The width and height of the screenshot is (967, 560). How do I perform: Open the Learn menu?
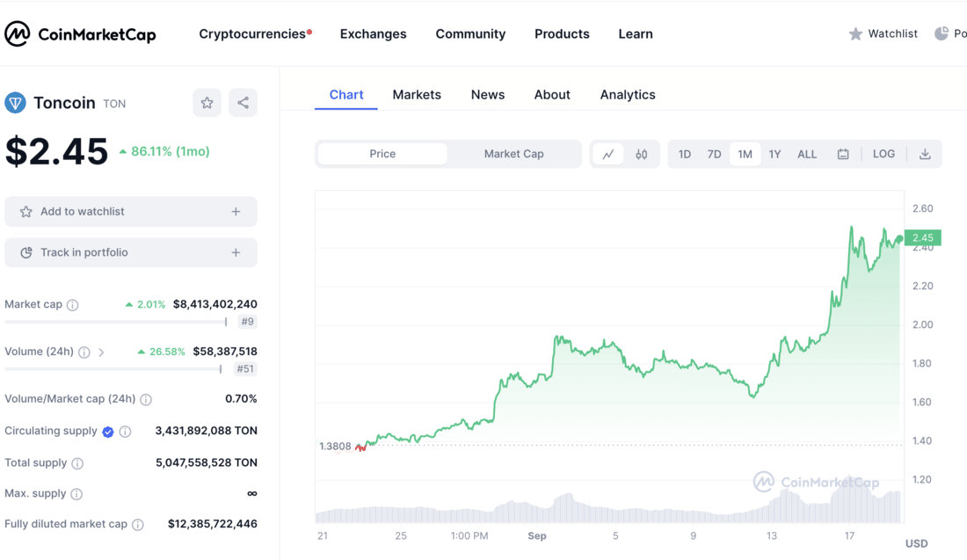tap(636, 34)
